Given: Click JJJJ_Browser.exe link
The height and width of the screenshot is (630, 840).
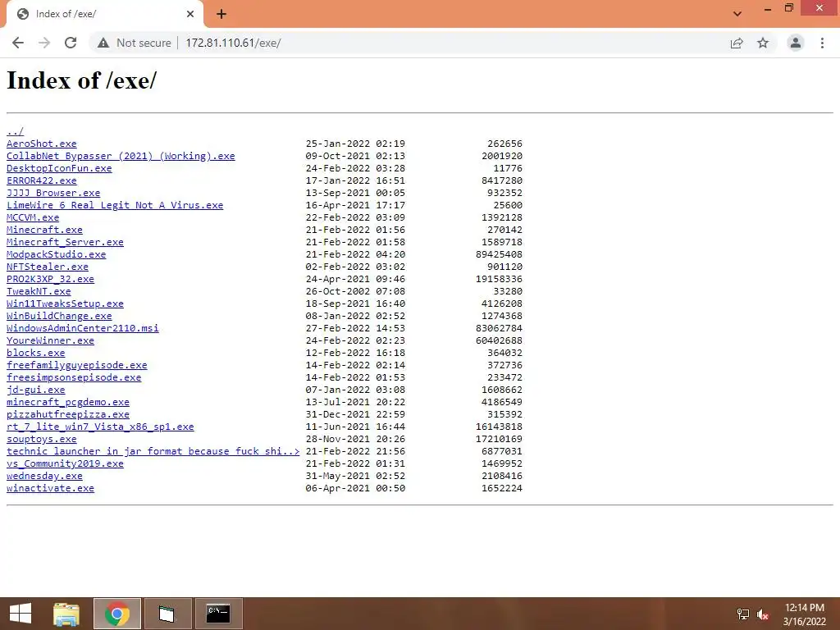Looking at the screenshot, I should click(x=53, y=193).
